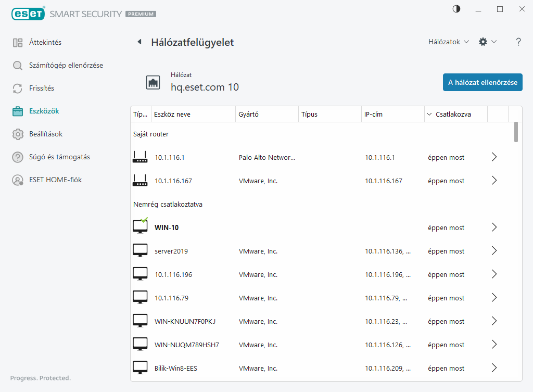Select the Eszközök toolbox icon
This screenshot has height=392, width=533.
(x=18, y=111)
